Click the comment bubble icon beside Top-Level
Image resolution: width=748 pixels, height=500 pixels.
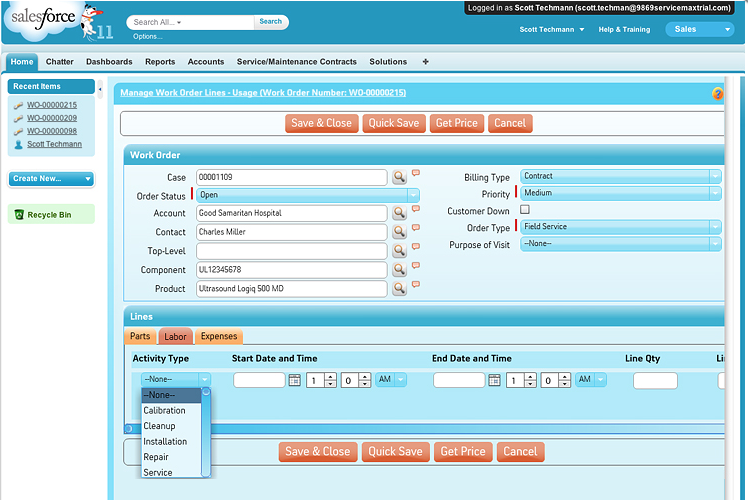pos(416,246)
